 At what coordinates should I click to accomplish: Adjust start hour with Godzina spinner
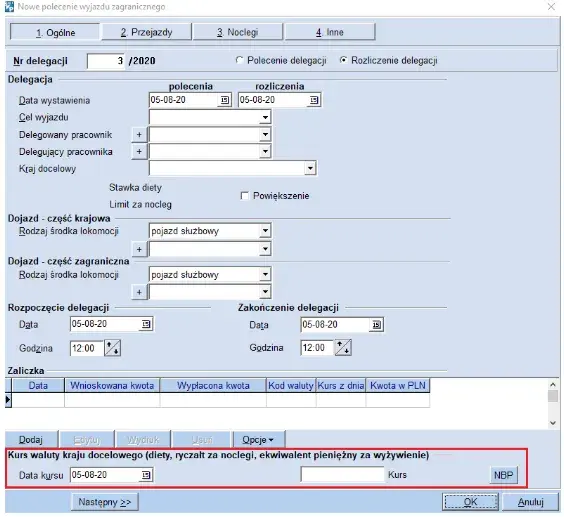(x=112, y=348)
